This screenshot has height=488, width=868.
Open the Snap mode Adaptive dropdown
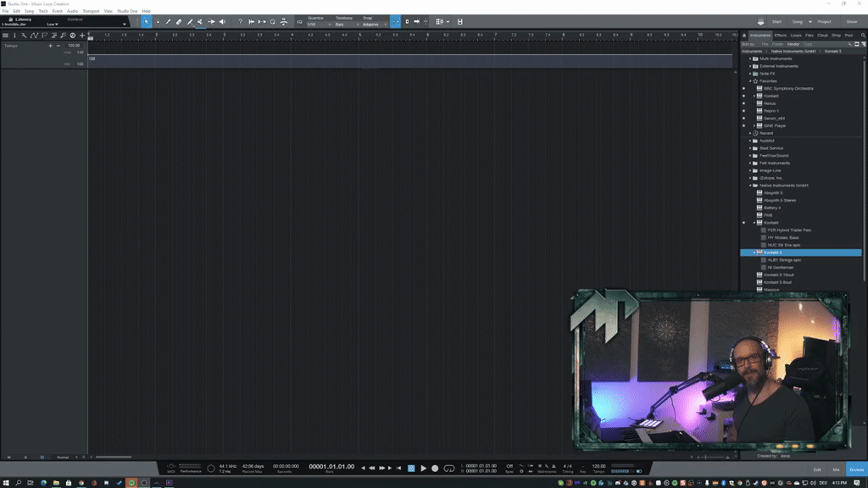(x=376, y=24)
